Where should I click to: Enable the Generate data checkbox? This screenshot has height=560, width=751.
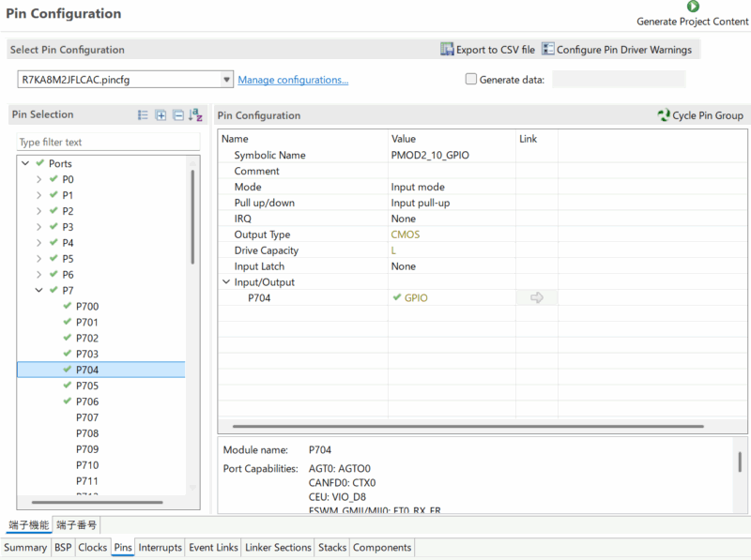click(x=471, y=80)
